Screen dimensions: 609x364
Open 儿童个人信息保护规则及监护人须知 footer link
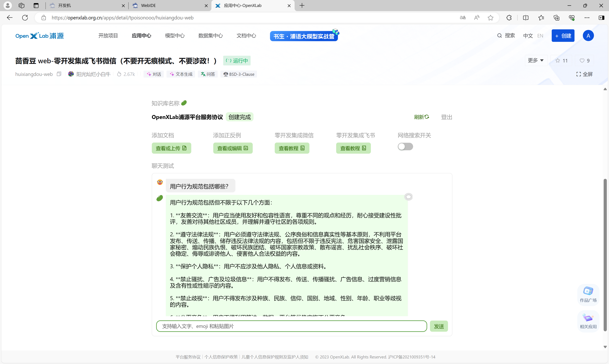(275, 357)
